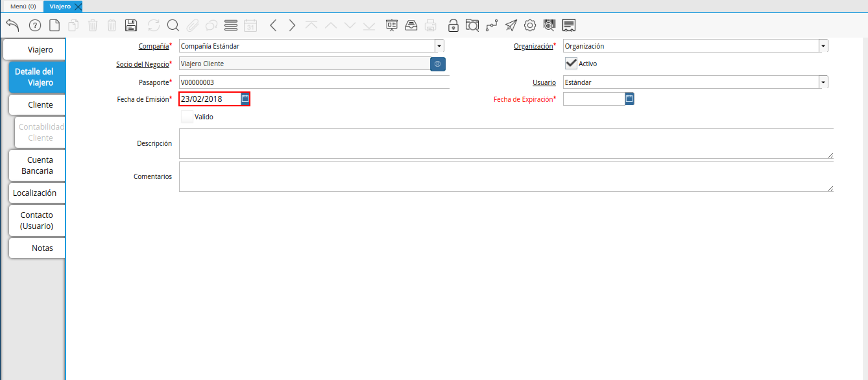Switch to the Menú (0) tab
The width and height of the screenshot is (868, 380).
[23, 6]
